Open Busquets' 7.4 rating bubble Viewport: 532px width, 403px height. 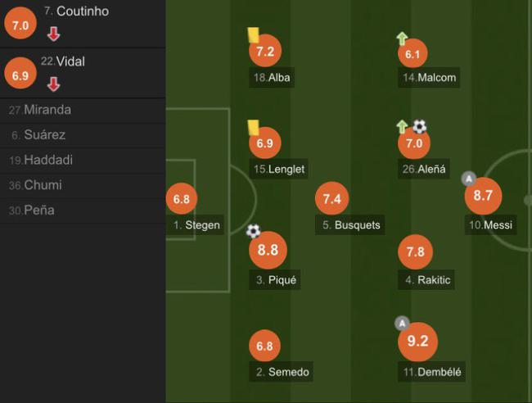pyautogui.click(x=331, y=198)
